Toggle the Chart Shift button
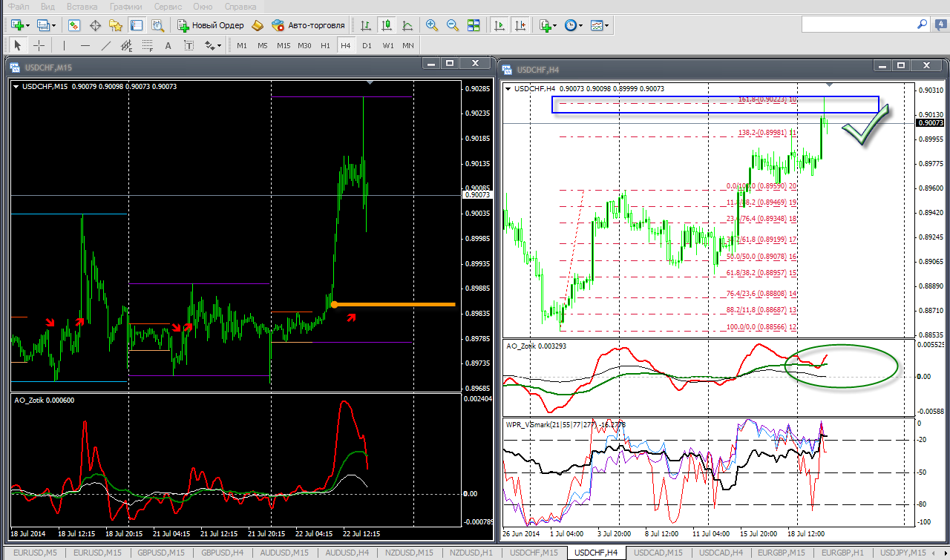 coord(521,25)
